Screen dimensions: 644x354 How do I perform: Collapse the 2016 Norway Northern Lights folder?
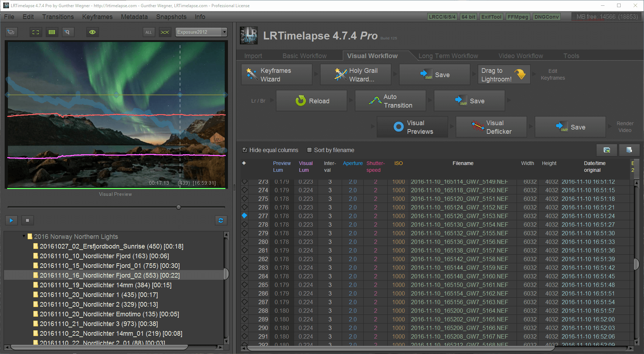(23, 236)
